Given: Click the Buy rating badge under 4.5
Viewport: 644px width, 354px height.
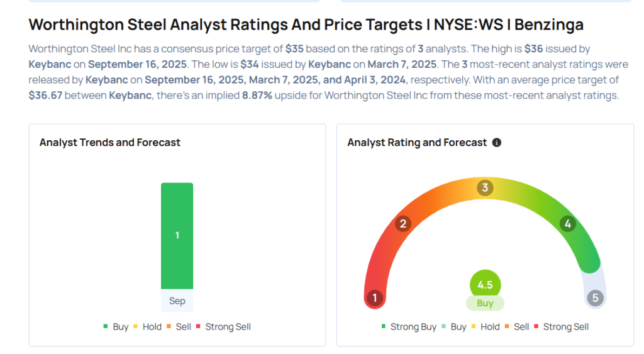Looking at the screenshot, I should coord(485,303).
